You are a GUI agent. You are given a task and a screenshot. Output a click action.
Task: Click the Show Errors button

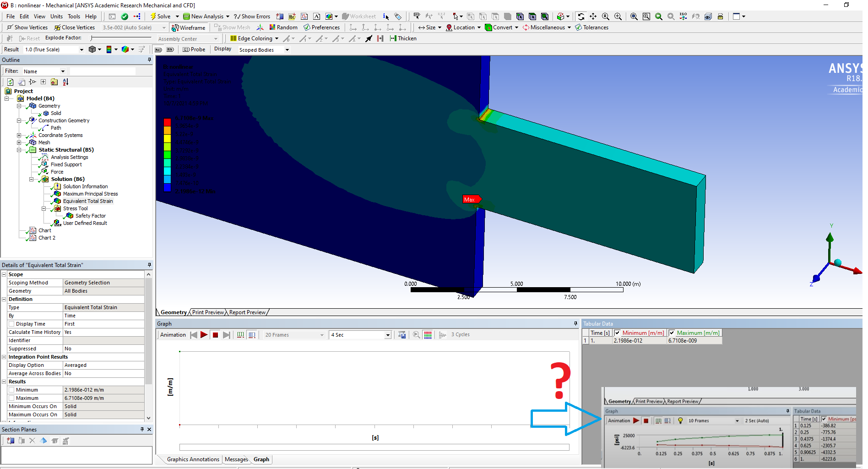coord(252,16)
